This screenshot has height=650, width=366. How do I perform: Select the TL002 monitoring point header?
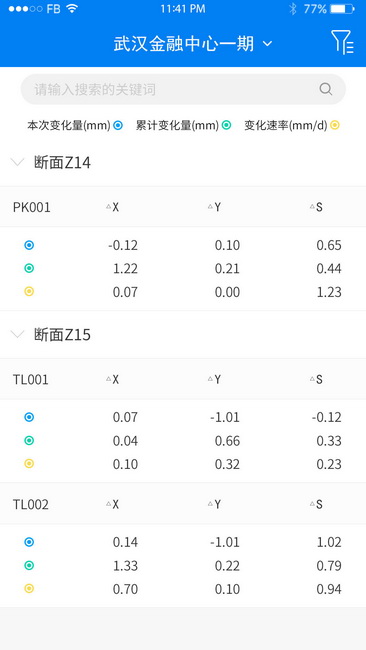31,504
